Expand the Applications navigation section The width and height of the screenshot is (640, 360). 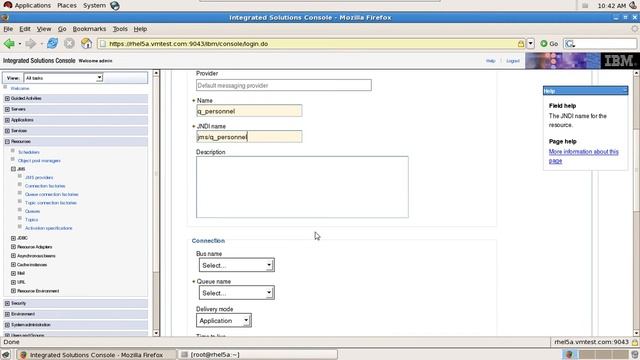coord(7,120)
